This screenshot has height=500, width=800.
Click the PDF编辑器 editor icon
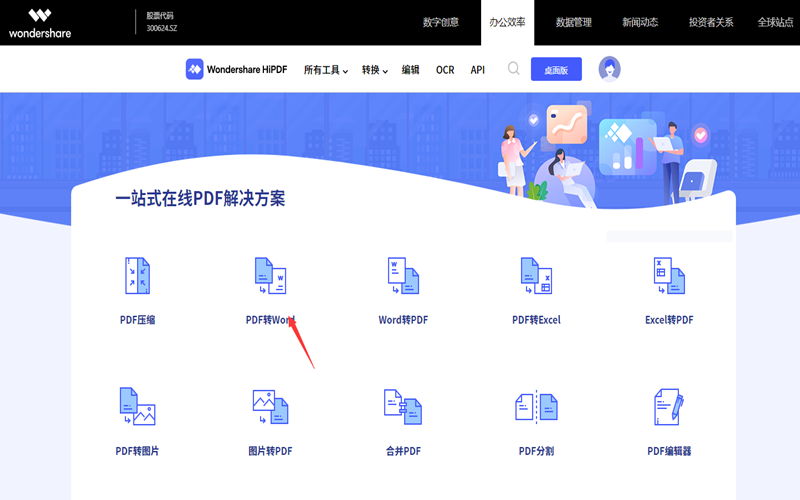(669, 407)
